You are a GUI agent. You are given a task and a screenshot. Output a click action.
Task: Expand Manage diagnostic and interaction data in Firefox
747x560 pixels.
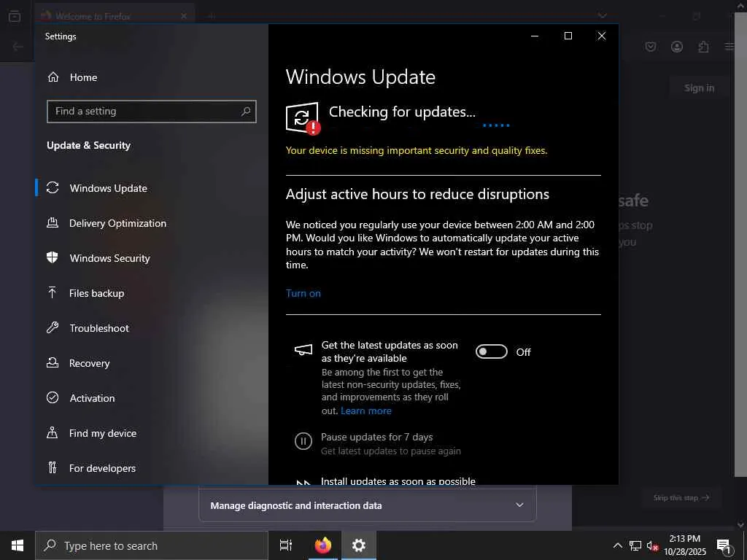coord(368,506)
